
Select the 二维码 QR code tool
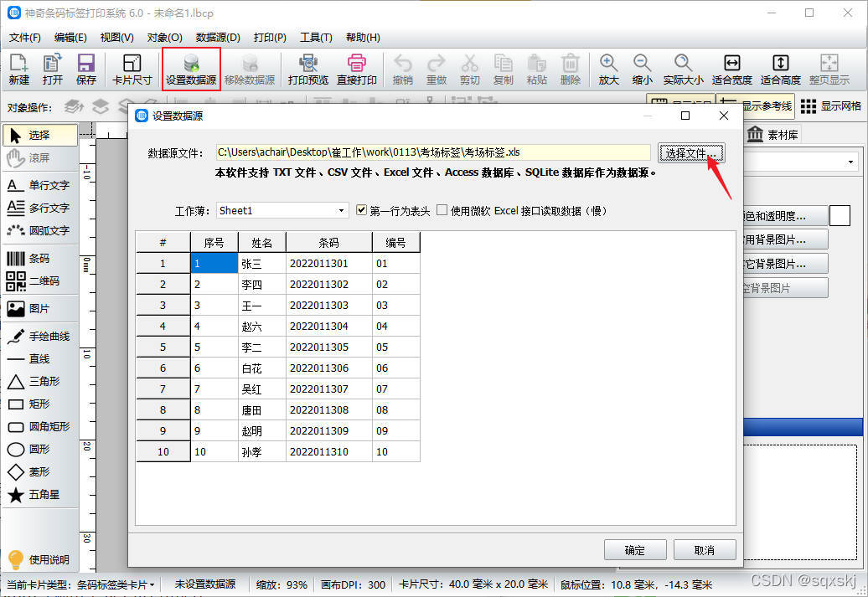[40, 281]
